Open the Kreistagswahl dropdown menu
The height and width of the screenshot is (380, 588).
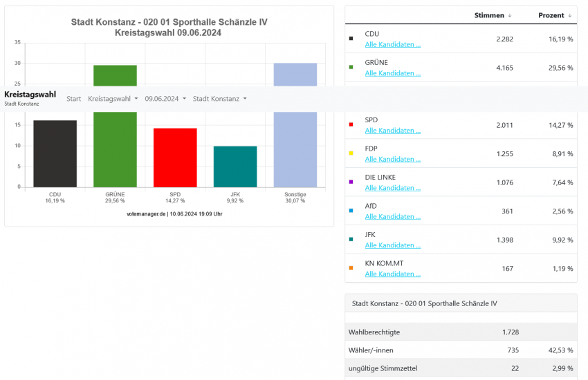[x=113, y=99]
